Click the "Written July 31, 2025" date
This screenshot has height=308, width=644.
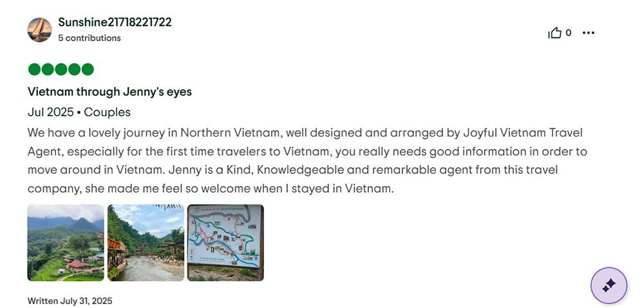coord(70,301)
